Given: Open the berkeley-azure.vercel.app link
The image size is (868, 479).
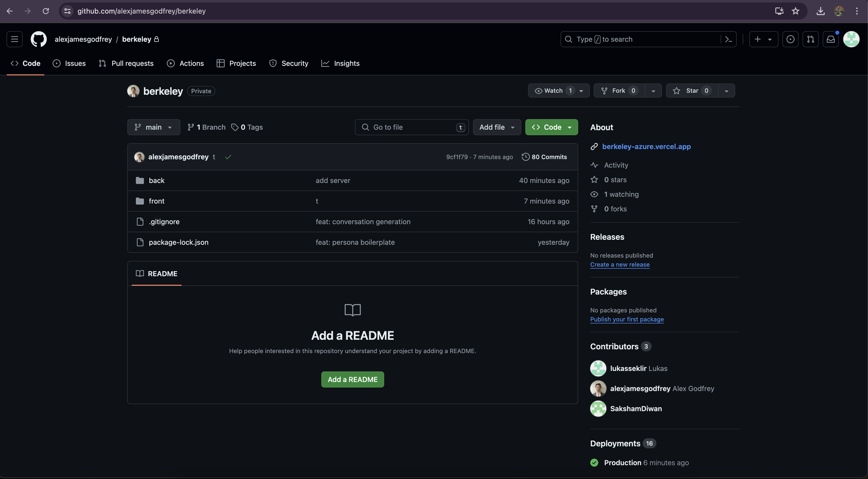Looking at the screenshot, I should (x=646, y=147).
